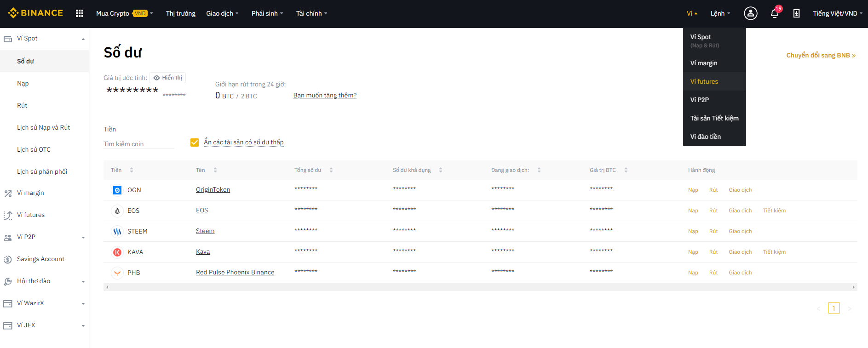The image size is (868, 348).
Task: Sort by Tổng số dư column arrows
Action: [x=331, y=170]
